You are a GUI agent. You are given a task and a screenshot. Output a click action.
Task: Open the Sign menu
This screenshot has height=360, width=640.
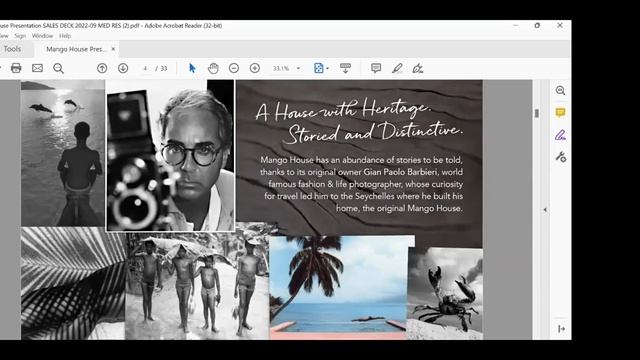click(x=20, y=36)
